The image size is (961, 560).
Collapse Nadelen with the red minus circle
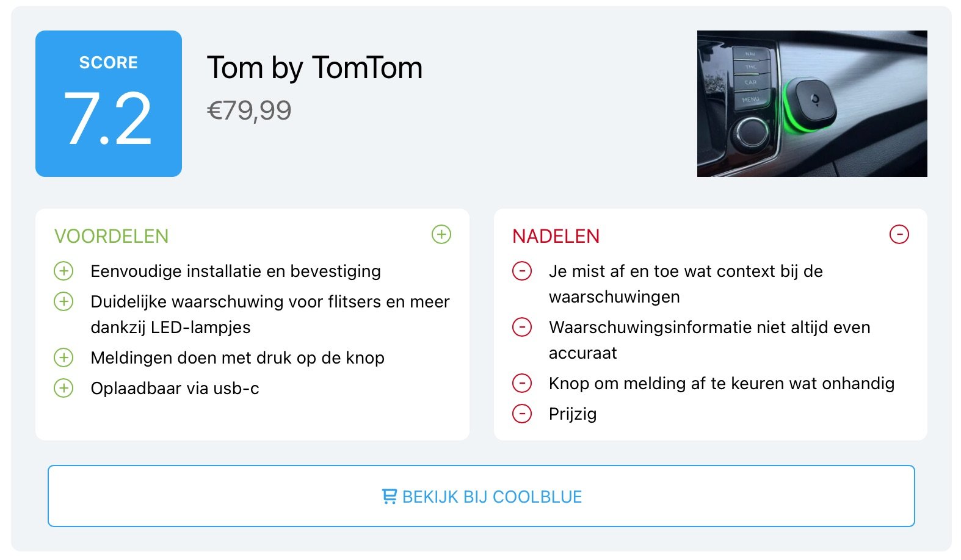pos(899,234)
